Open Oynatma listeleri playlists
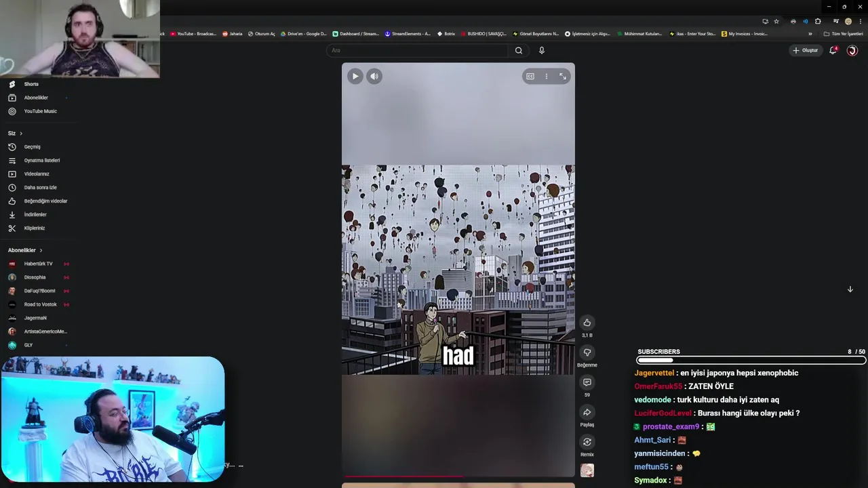 tap(41, 161)
